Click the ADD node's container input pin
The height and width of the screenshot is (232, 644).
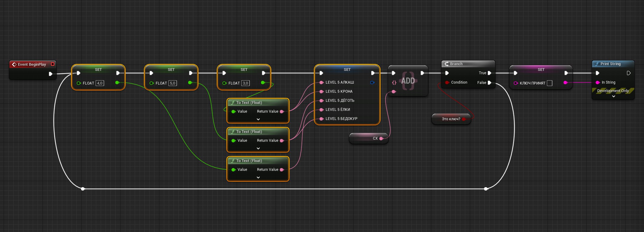[x=394, y=82]
